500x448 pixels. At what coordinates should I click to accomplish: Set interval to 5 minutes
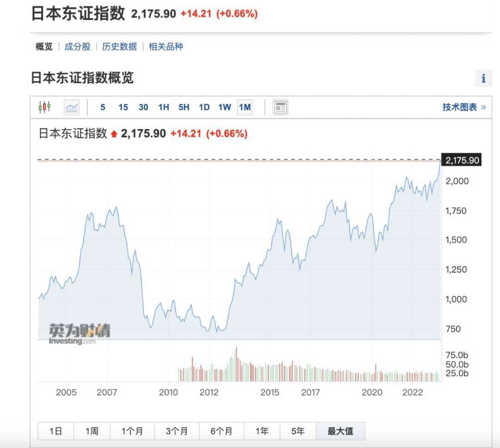tap(103, 107)
